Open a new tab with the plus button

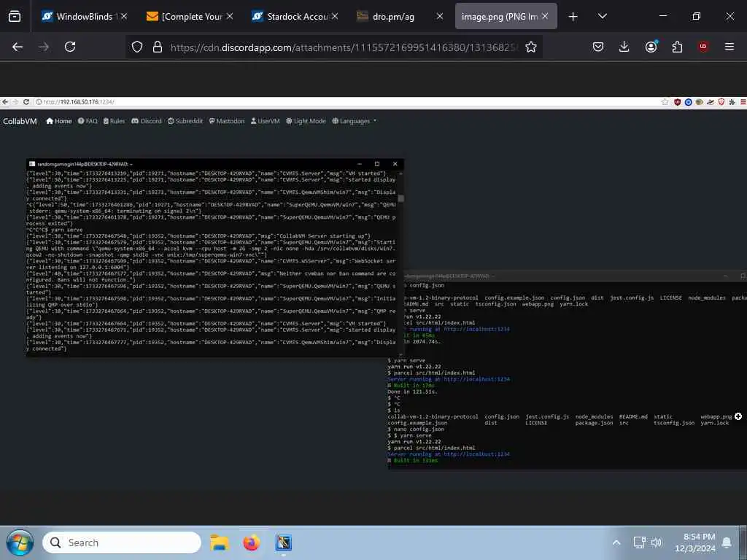(573, 17)
